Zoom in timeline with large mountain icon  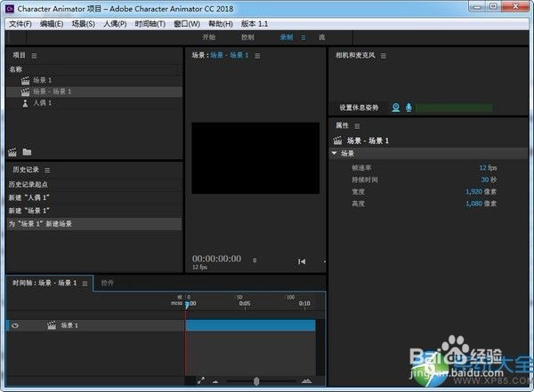306,380
